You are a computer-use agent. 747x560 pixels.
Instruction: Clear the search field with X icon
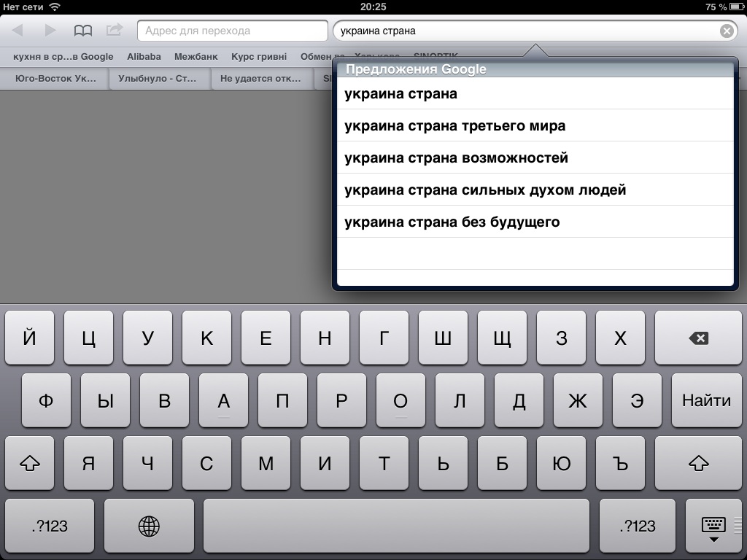727,31
